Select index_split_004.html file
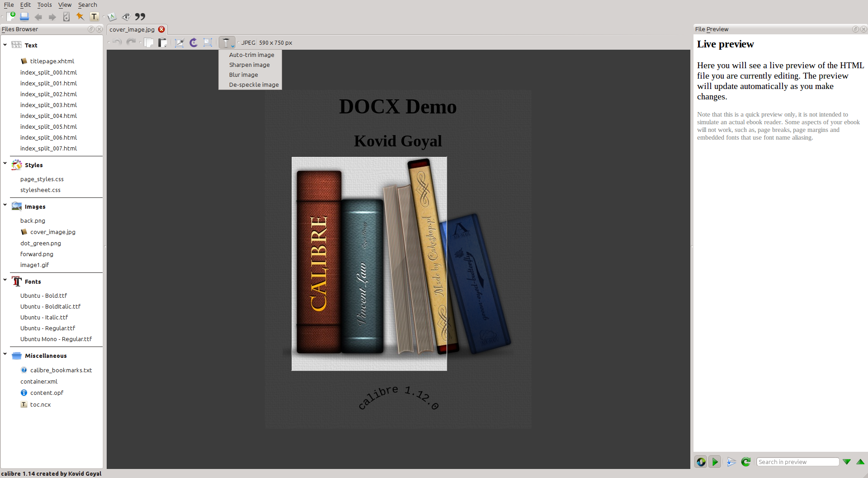 (x=48, y=116)
